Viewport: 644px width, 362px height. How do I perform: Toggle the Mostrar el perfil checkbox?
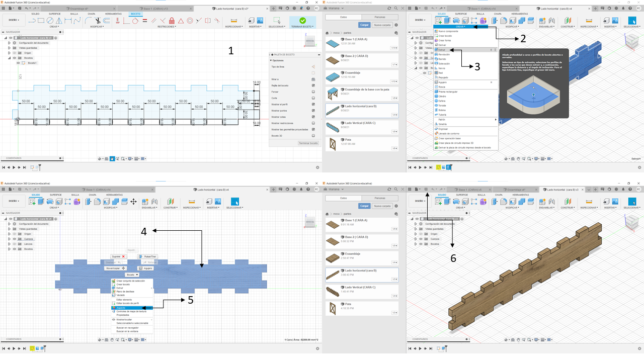point(313,104)
